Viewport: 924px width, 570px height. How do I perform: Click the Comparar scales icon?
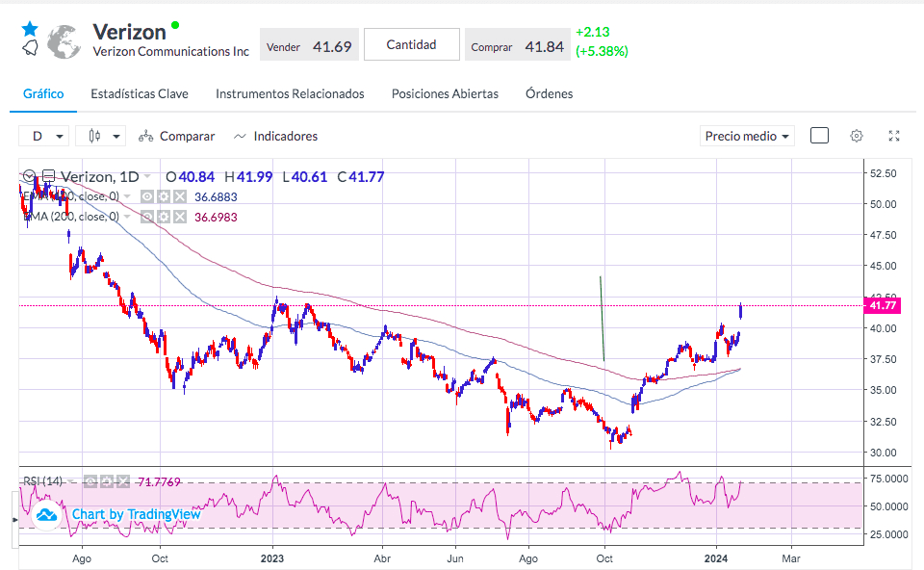pos(145,137)
